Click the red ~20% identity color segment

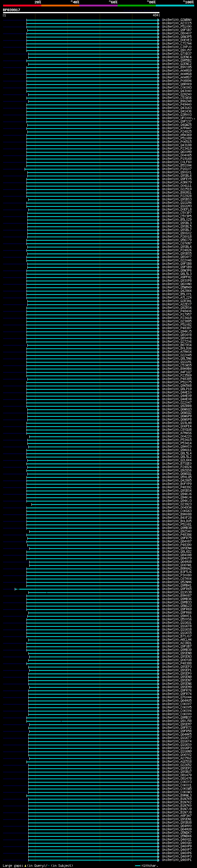tap(22, 6)
